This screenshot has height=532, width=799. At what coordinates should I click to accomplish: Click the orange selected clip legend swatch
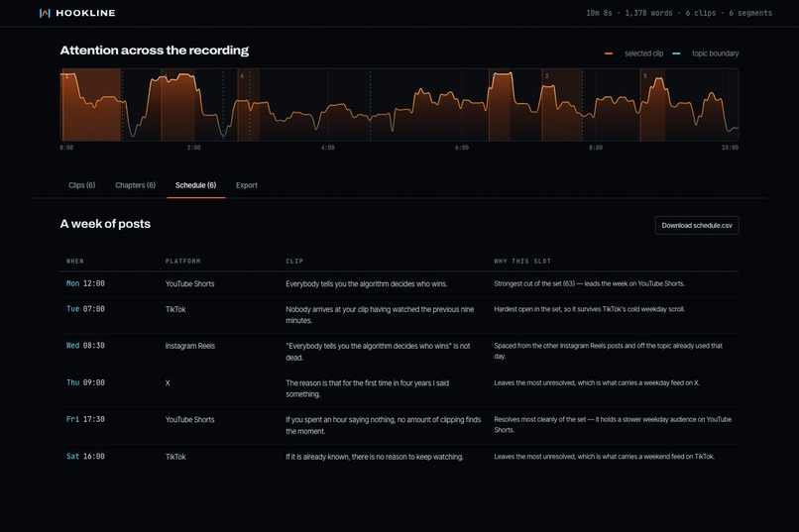[609, 53]
